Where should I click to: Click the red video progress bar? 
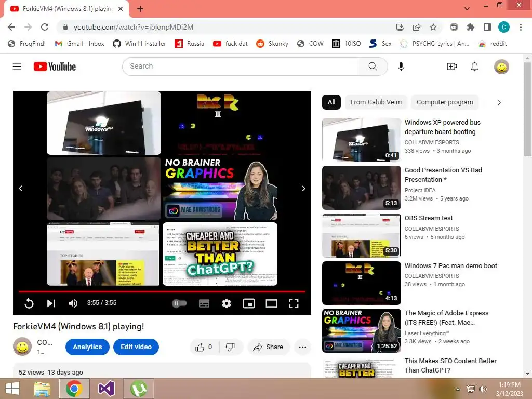[162, 291]
